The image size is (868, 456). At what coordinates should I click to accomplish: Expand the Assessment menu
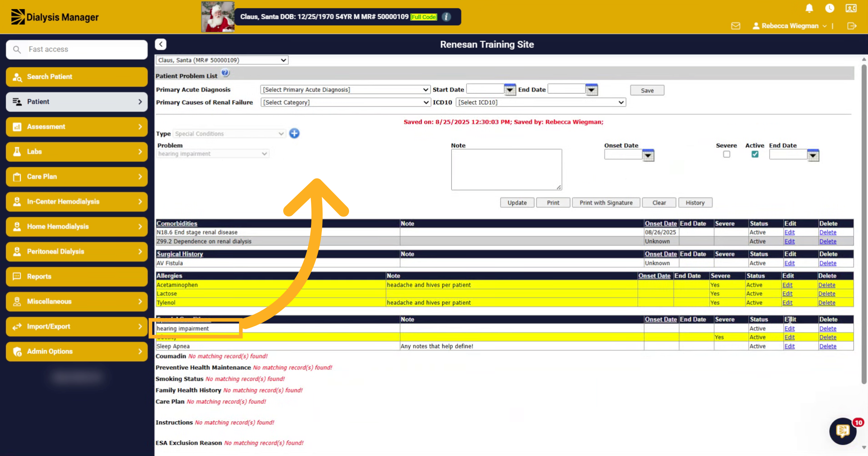tap(77, 127)
